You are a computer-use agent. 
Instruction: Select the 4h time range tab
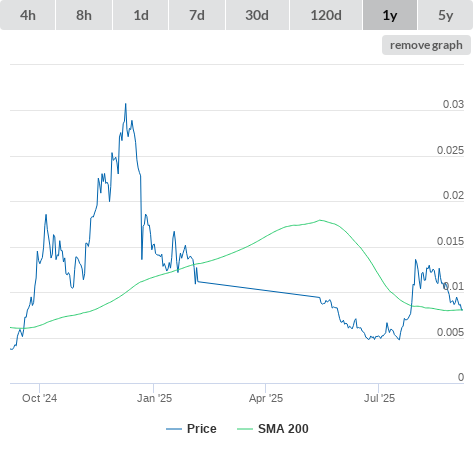[28, 15]
